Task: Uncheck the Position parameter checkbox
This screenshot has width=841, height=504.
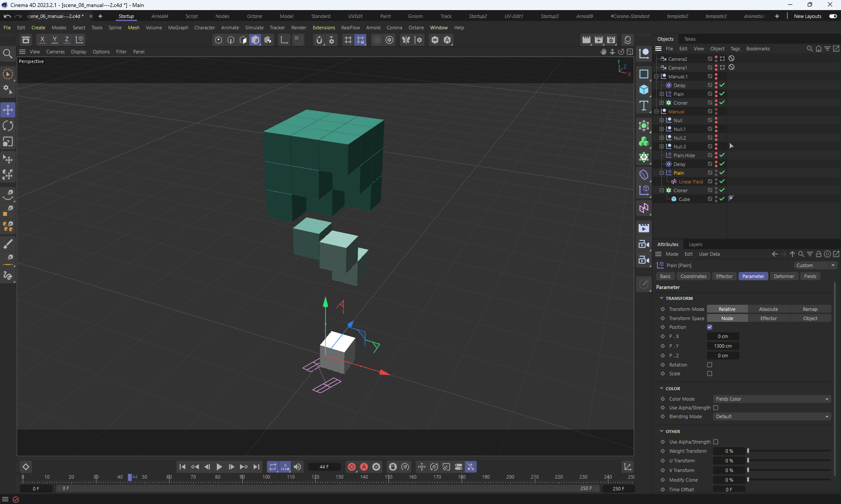Action: (710, 327)
